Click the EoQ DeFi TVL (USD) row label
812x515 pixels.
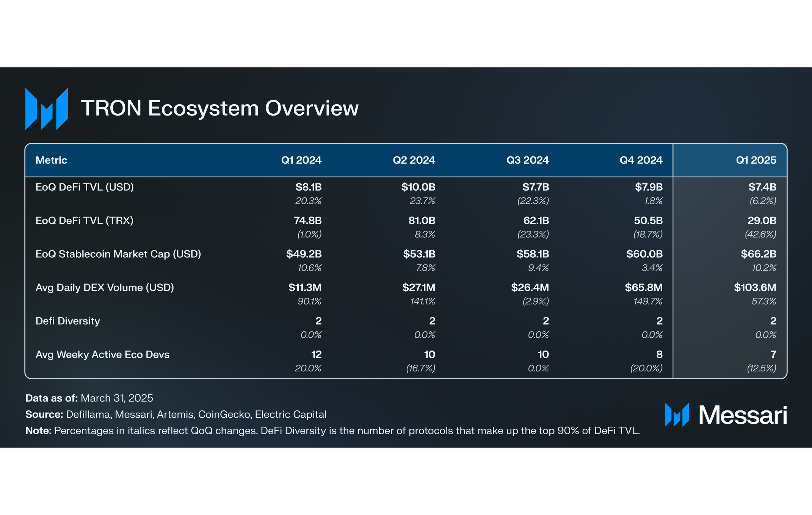pos(85,187)
